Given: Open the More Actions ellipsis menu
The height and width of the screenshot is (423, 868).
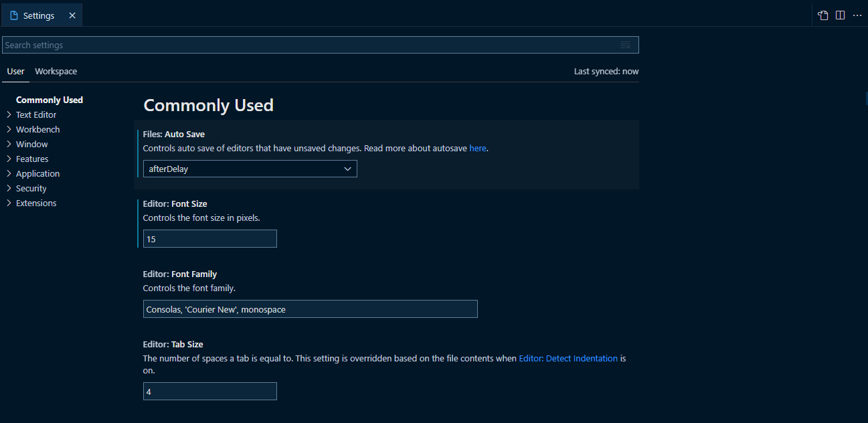Looking at the screenshot, I should click(x=857, y=15).
